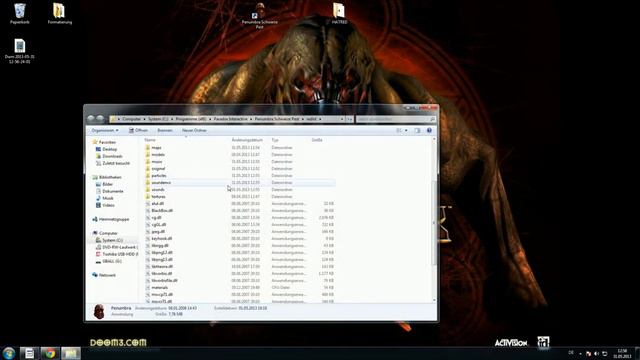The width and height of the screenshot is (640, 360).
Task: Click Programme (x86) in address breadcrumb
Action: click(191, 119)
